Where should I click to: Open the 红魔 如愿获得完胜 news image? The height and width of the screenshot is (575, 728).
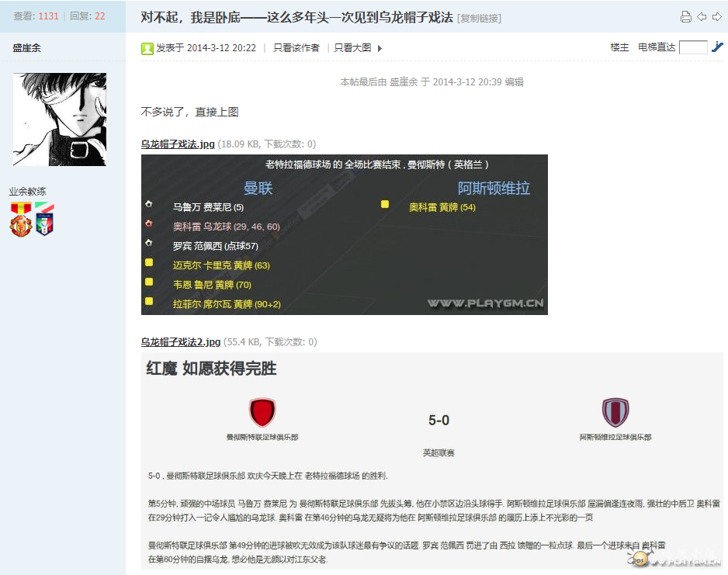pos(432,461)
